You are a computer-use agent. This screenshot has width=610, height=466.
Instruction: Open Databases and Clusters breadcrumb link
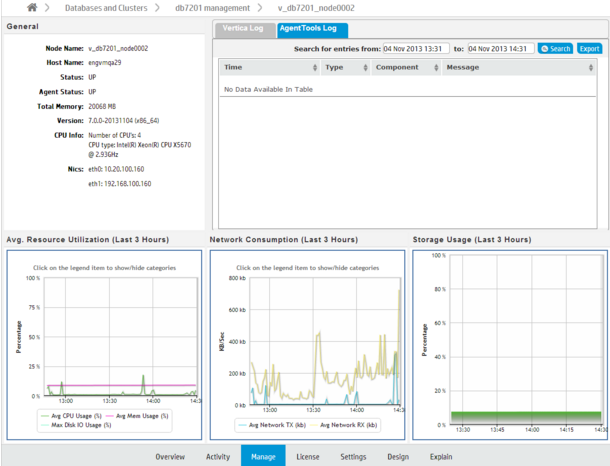[x=109, y=8]
